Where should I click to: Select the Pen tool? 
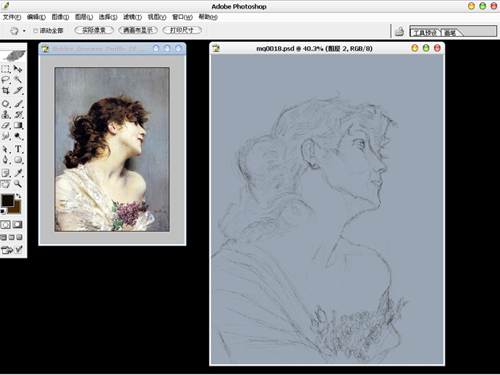[6, 160]
